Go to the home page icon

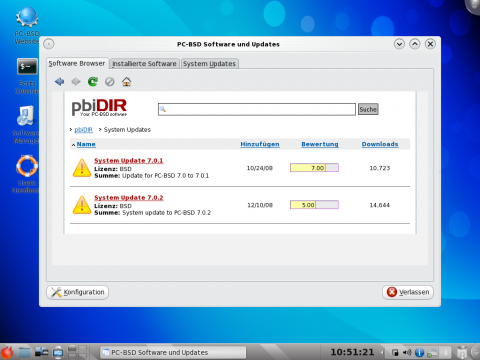tap(126, 81)
